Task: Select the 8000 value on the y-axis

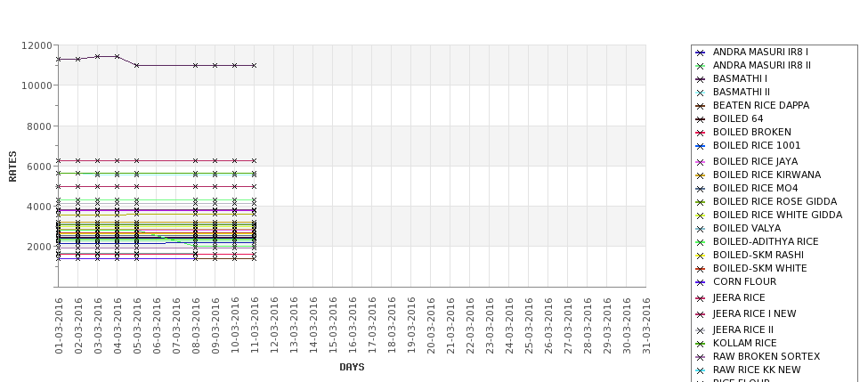Action: click(x=39, y=126)
